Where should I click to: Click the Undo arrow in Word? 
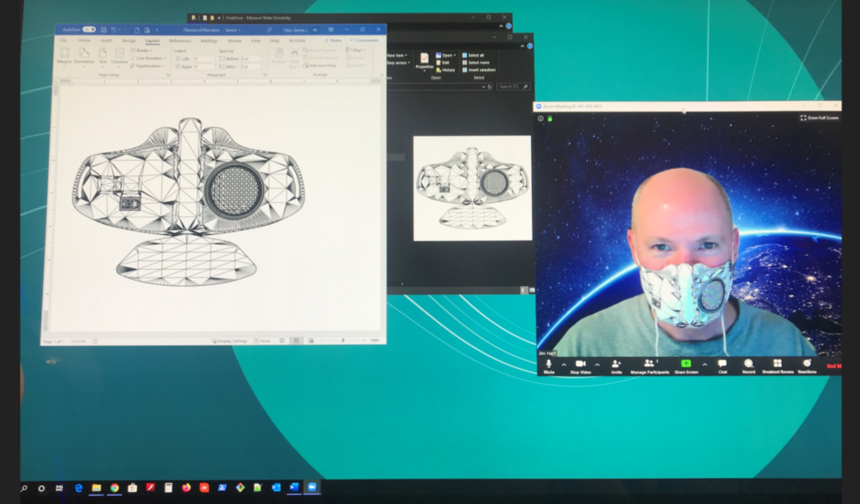click(113, 30)
